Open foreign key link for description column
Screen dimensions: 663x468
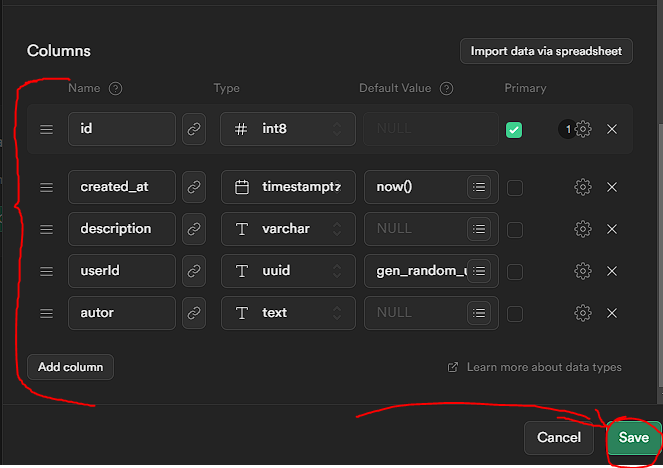click(194, 229)
